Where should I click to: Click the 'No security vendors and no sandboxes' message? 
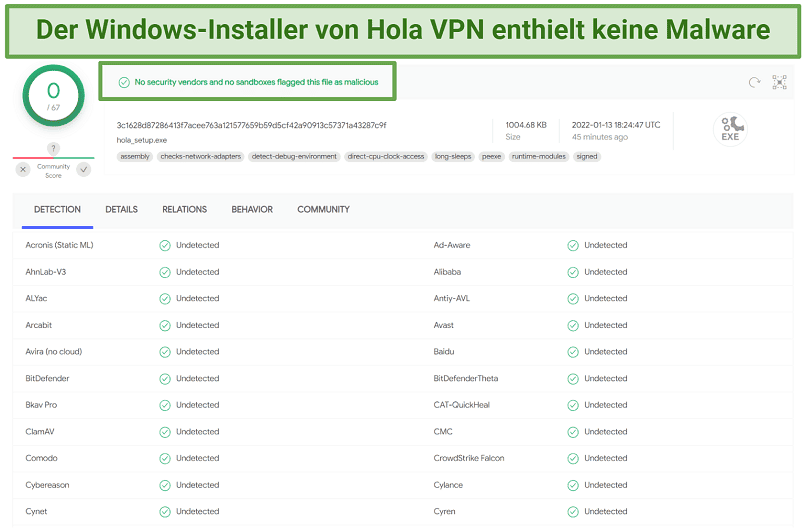[x=257, y=82]
